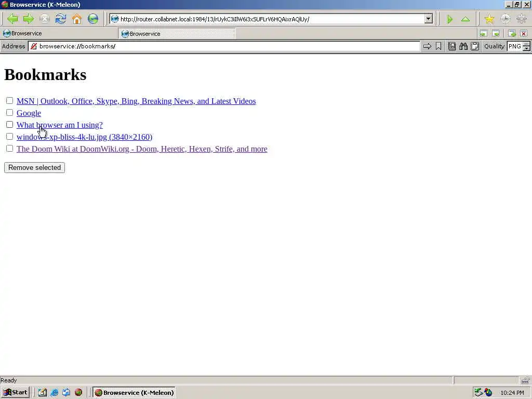Viewport: 532px width, 399px height.
Task: Switch to the first Browservice tab
Action: point(59,33)
